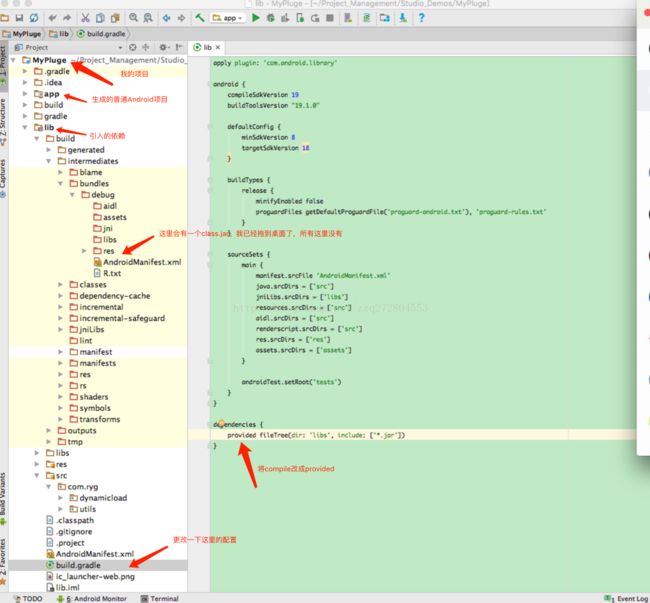Viewport: 650px width, 603px height.
Task: Select ic_launcher-web.png file
Action: click(90, 576)
